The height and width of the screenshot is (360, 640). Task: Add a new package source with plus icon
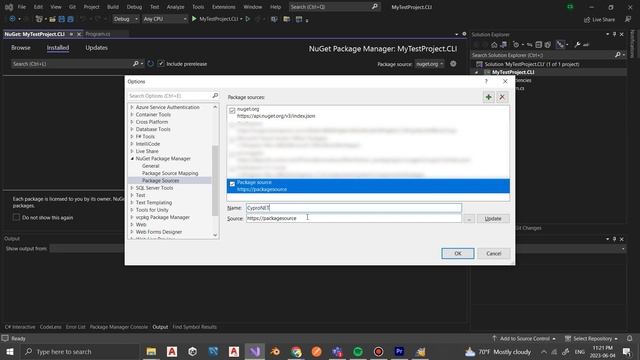(x=488, y=97)
